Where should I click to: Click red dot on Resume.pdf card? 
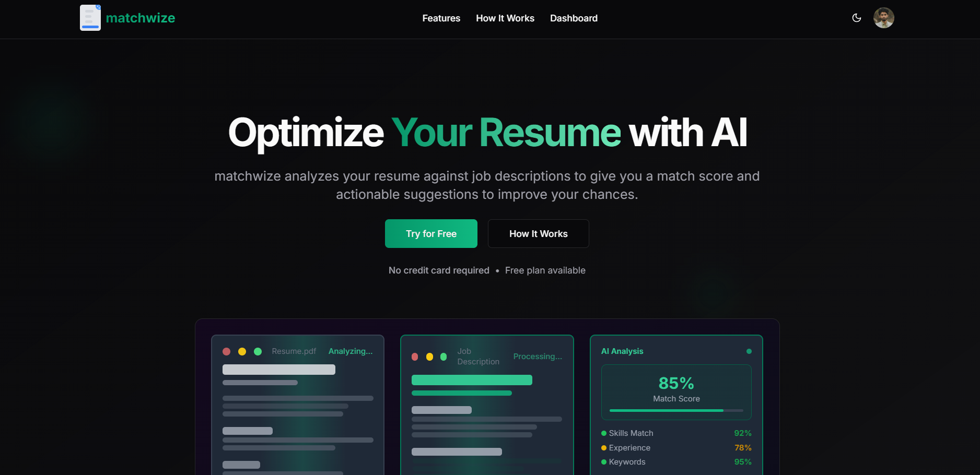point(226,351)
